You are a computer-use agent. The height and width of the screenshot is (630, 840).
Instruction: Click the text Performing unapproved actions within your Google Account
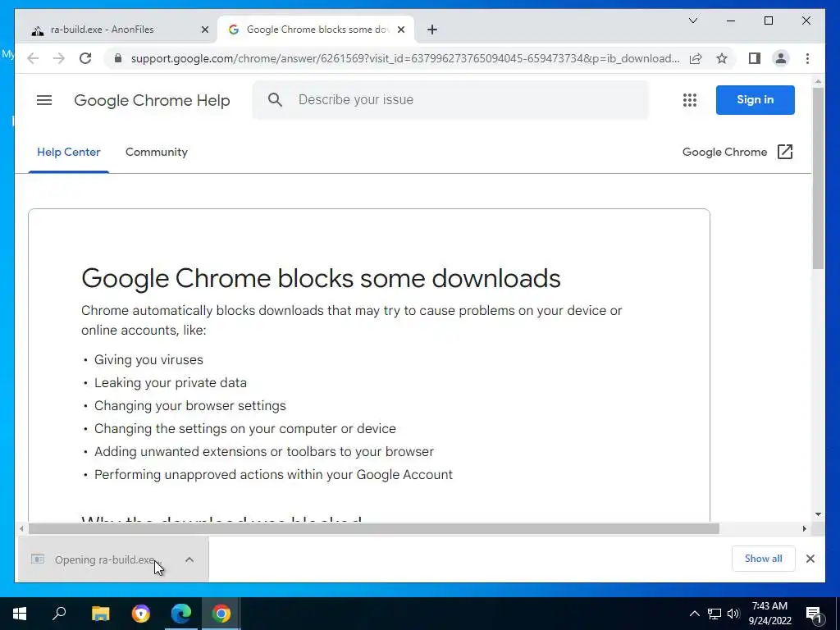coord(273,475)
